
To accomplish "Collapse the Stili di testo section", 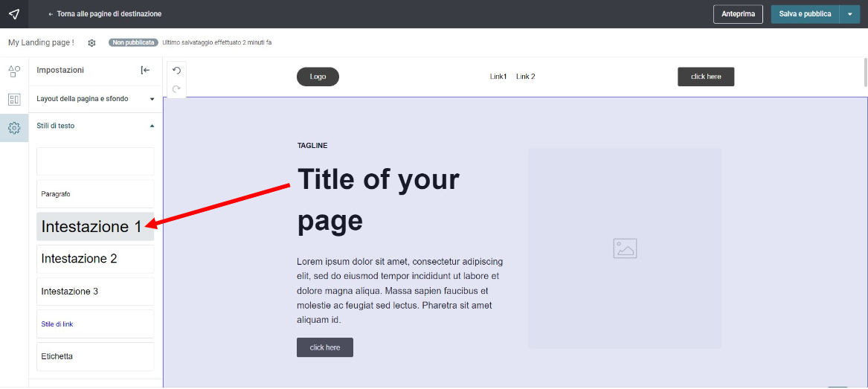I will [95, 126].
